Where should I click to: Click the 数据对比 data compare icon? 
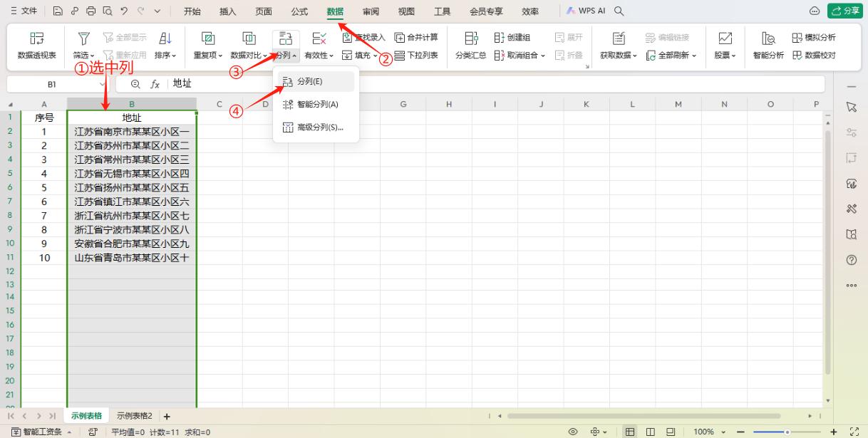tap(249, 38)
